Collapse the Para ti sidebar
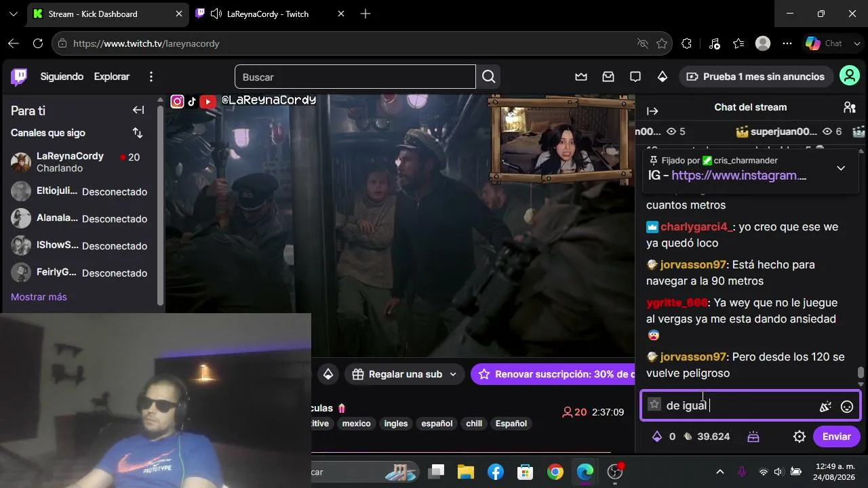Image resolution: width=868 pixels, height=488 pixels. click(x=138, y=110)
